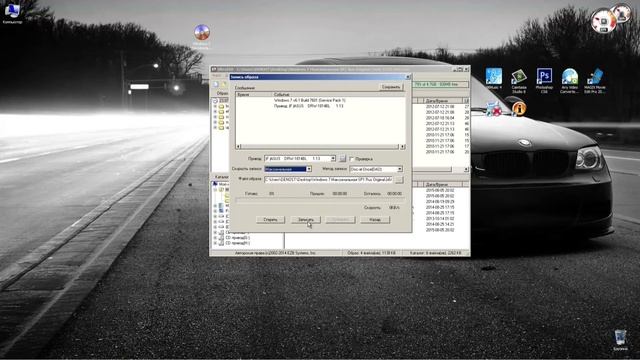Expand the first CD-привод node in local tree
The width and height of the screenshot is (640, 360).
pyautogui.click(x=215, y=233)
